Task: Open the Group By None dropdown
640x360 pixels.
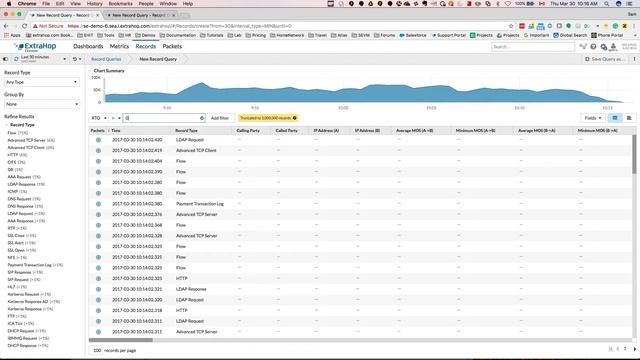Action: [42, 104]
